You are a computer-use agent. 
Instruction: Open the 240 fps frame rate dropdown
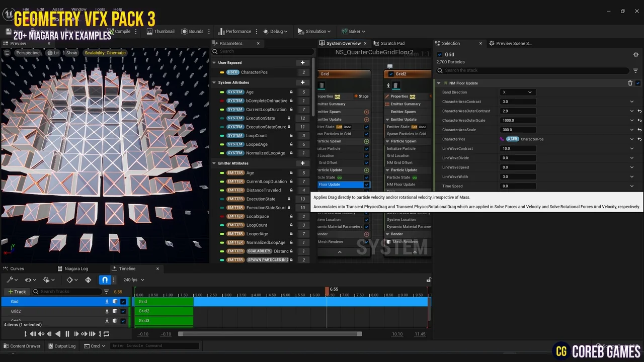coord(133,280)
